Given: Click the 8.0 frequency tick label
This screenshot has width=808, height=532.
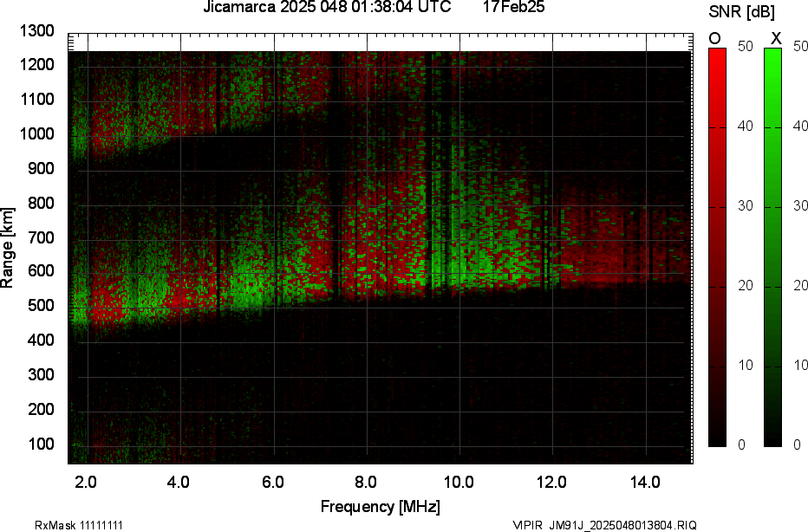Looking at the screenshot, I should click(x=365, y=483).
